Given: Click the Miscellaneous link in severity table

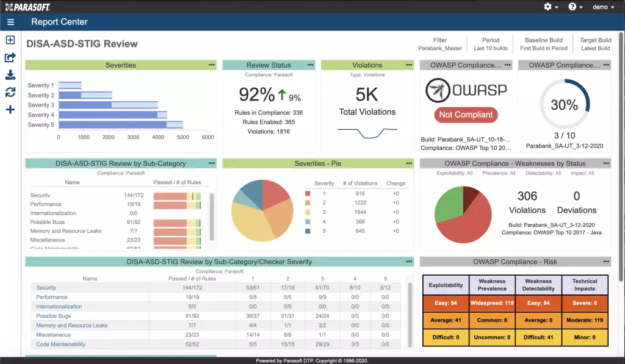Looking at the screenshot, I should (54, 335).
